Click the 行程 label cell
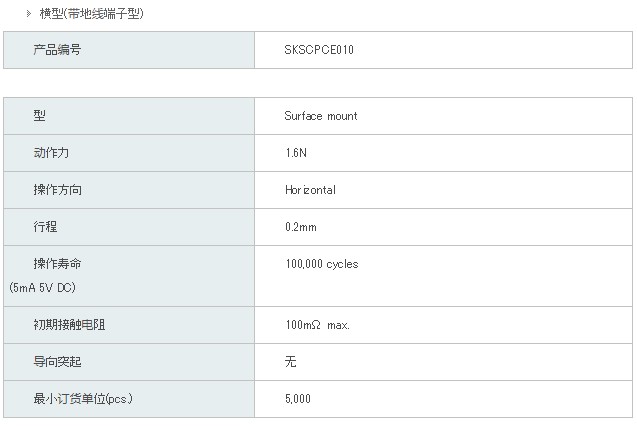 coord(129,227)
